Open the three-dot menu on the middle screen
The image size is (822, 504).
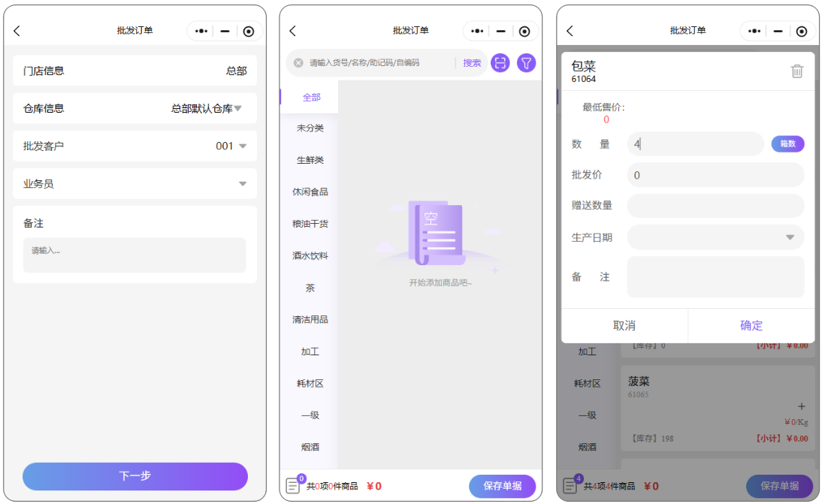[x=477, y=31]
